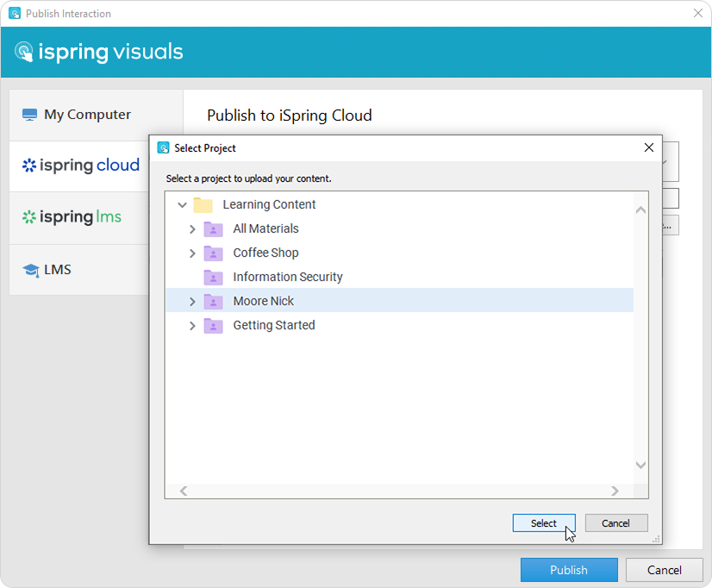Switch to the My Computer tab

[87, 115]
